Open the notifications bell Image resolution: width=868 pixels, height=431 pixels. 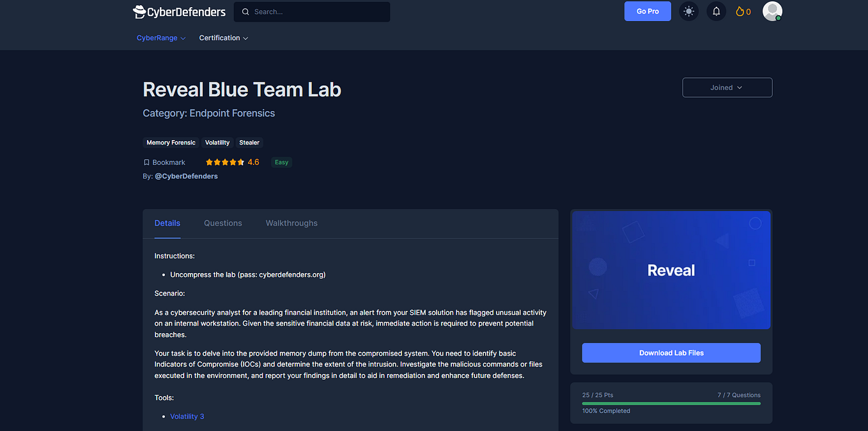(717, 12)
